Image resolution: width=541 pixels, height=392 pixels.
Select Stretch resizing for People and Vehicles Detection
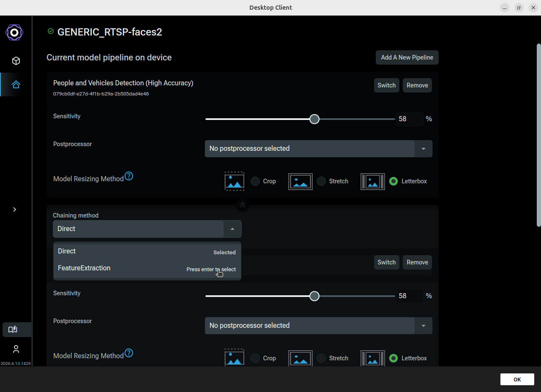[x=321, y=181]
